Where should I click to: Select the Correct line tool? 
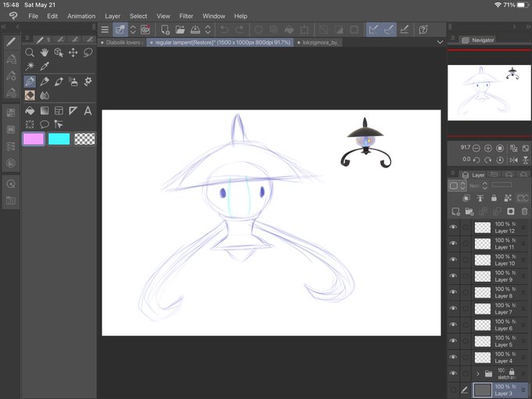click(x=59, y=124)
